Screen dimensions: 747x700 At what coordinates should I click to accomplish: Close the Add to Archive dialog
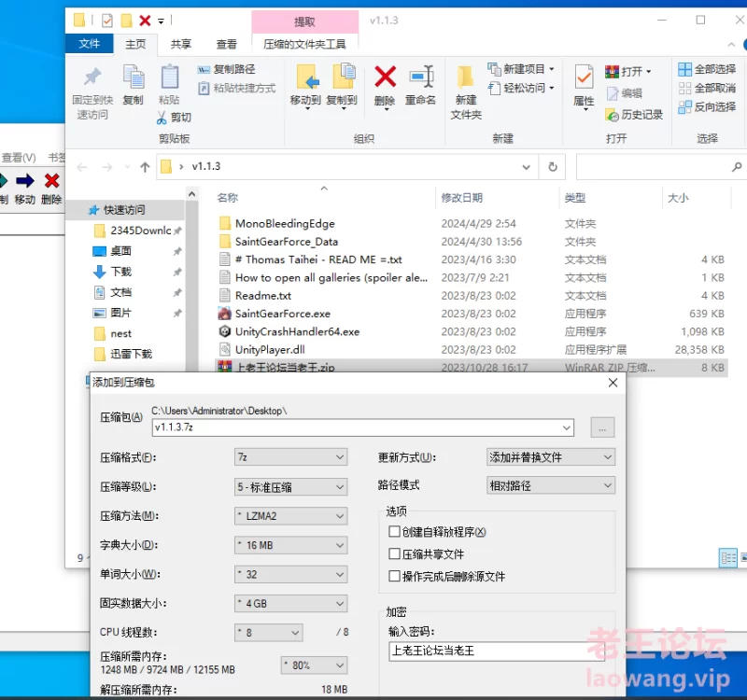pos(613,383)
